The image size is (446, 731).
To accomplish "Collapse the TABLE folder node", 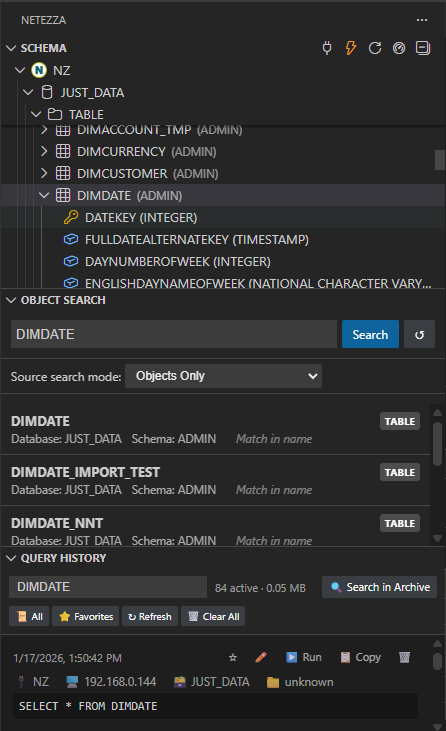I will pyautogui.click(x=36, y=114).
